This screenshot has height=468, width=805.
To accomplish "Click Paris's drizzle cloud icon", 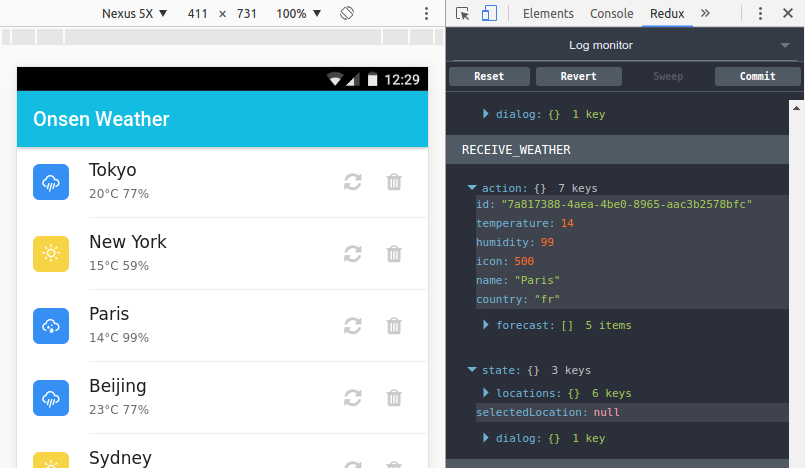I will pyautogui.click(x=51, y=325).
